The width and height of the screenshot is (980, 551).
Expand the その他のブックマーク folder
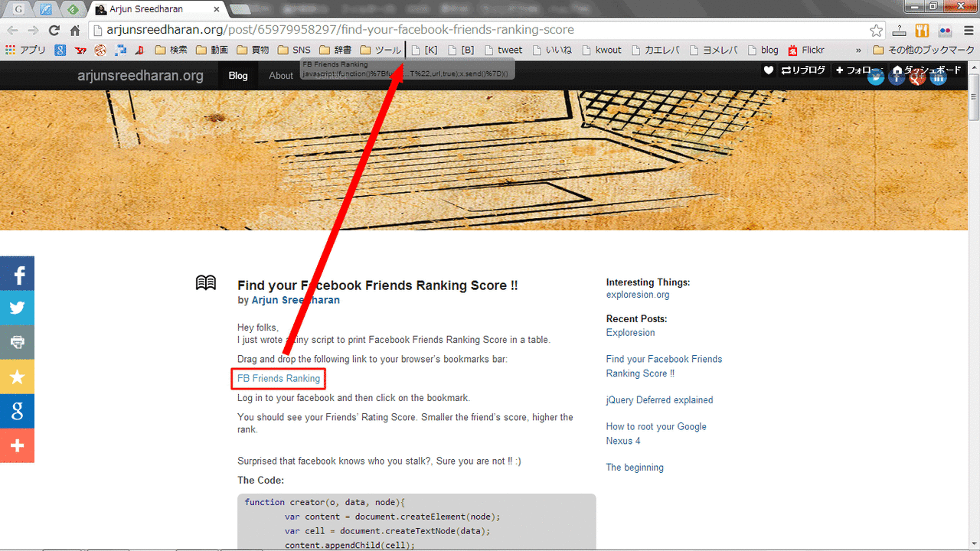[x=924, y=50]
